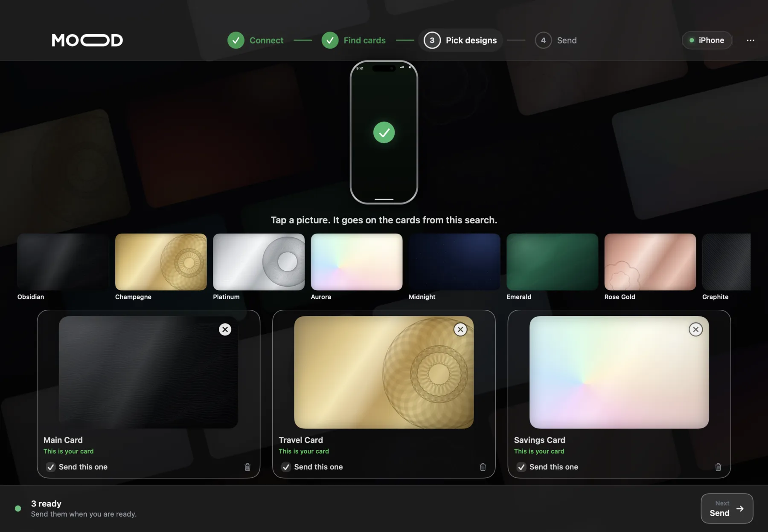The width and height of the screenshot is (768, 532).
Task: Click the Travel Card champagne preview image
Action: click(x=384, y=372)
